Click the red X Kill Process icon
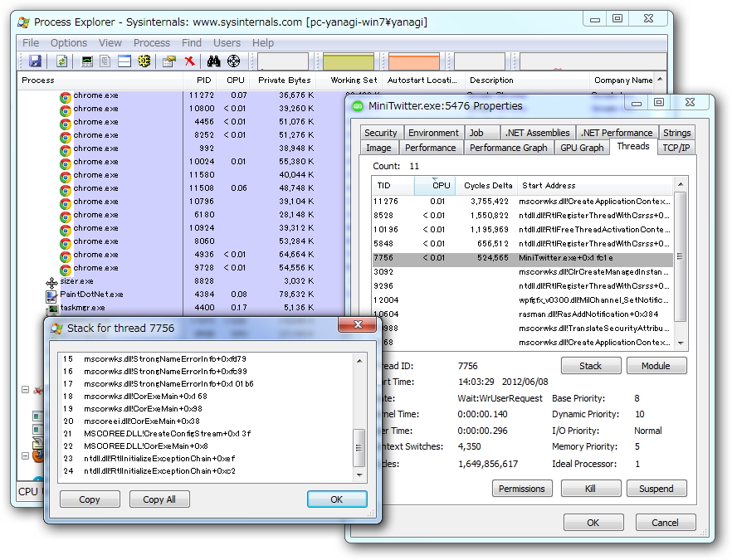The image size is (732, 560). coord(189,61)
